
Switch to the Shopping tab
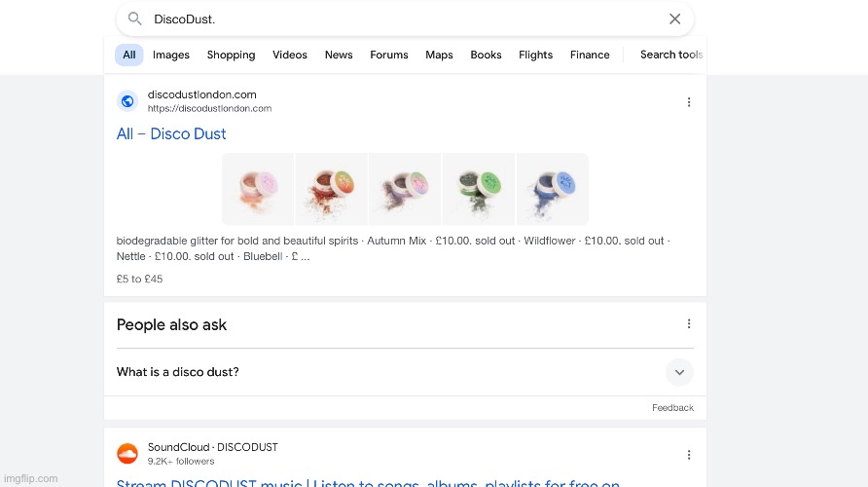(x=231, y=56)
